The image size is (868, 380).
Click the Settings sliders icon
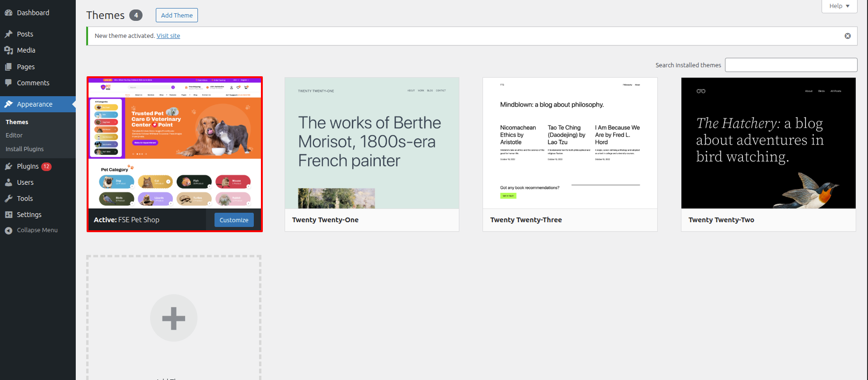pyautogui.click(x=9, y=215)
